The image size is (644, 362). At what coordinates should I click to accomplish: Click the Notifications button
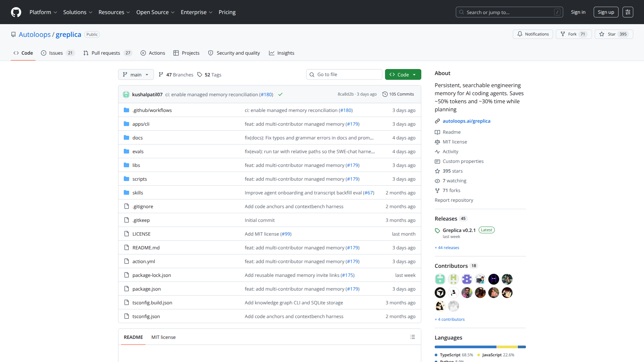(533, 34)
